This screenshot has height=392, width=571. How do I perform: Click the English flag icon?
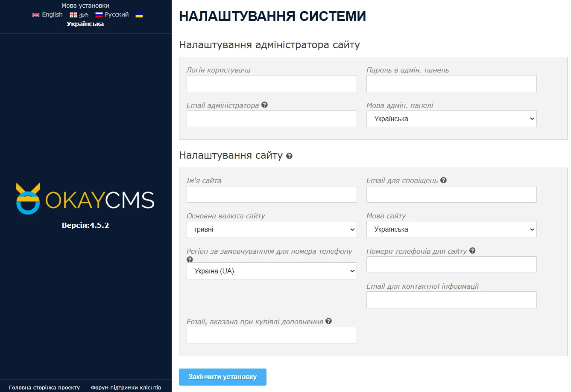[35, 14]
